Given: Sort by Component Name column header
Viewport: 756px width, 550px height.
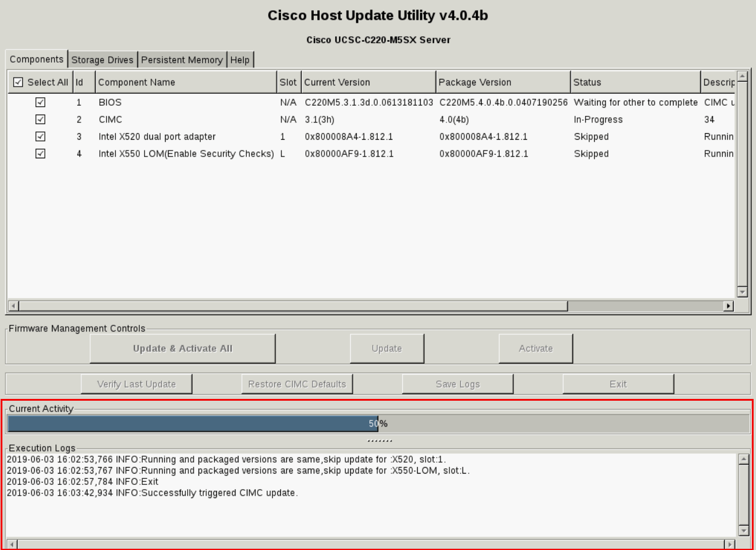Looking at the screenshot, I should click(186, 82).
